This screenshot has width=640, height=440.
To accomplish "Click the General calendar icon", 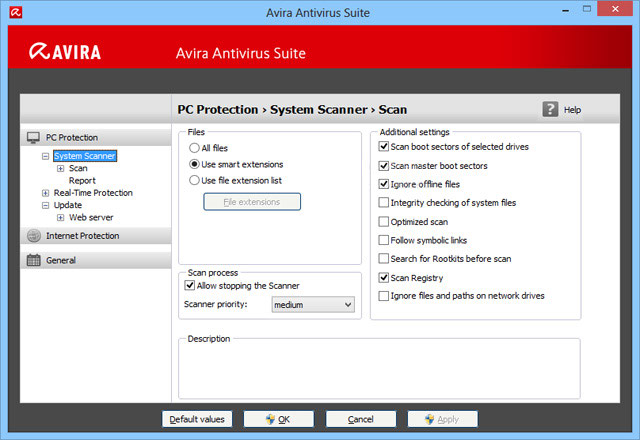I will pyautogui.click(x=33, y=260).
